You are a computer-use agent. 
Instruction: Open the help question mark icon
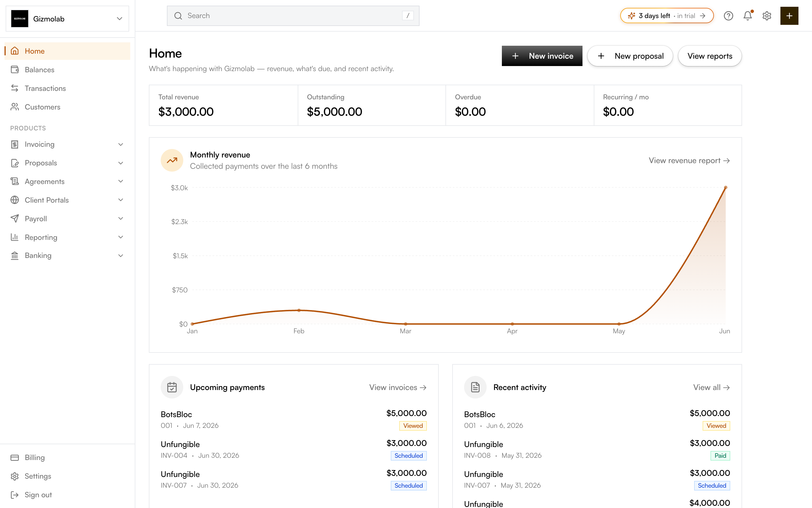pos(728,16)
